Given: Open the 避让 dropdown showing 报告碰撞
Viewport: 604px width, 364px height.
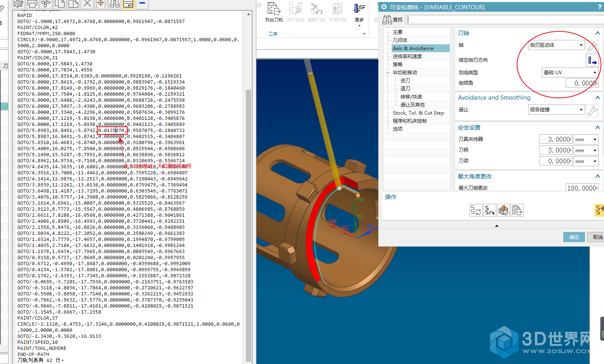Looking at the screenshot, I should [556, 109].
